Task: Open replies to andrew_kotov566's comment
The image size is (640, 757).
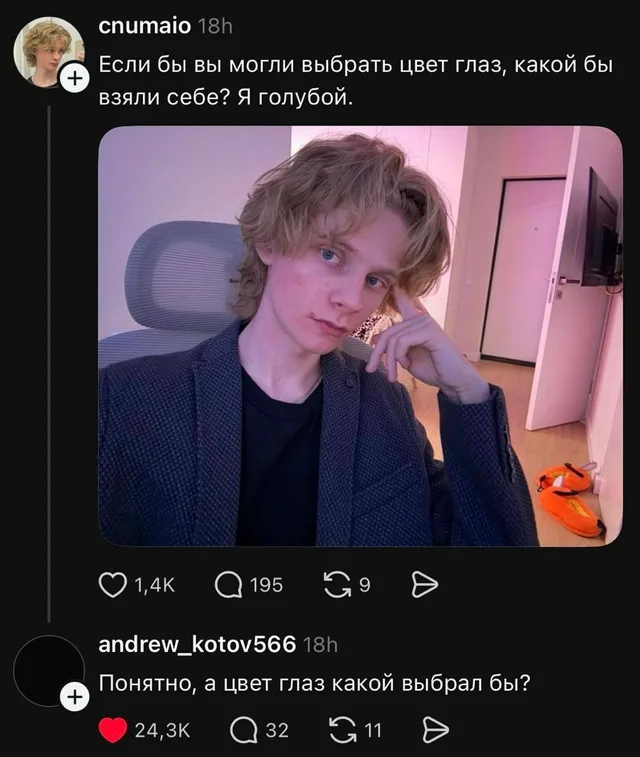Action: pyautogui.click(x=244, y=730)
